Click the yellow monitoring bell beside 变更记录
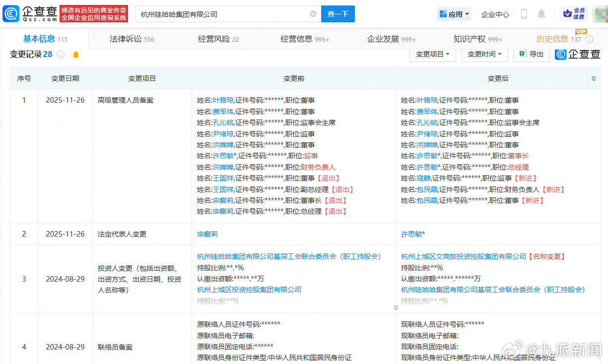The image size is (608, 364). pyautogui.click(x=75, y=55)
